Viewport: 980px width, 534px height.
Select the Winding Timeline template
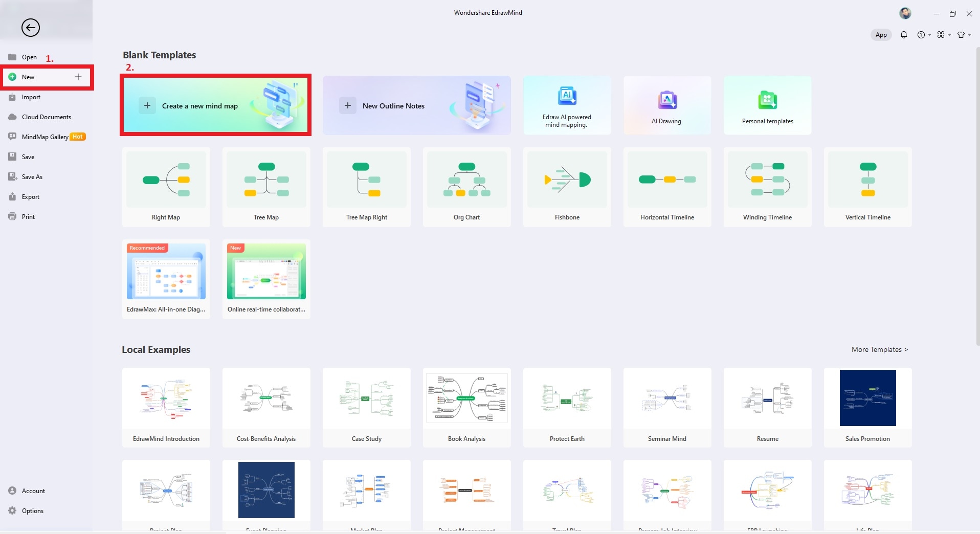pyautogui.click(x=767, y=187)
